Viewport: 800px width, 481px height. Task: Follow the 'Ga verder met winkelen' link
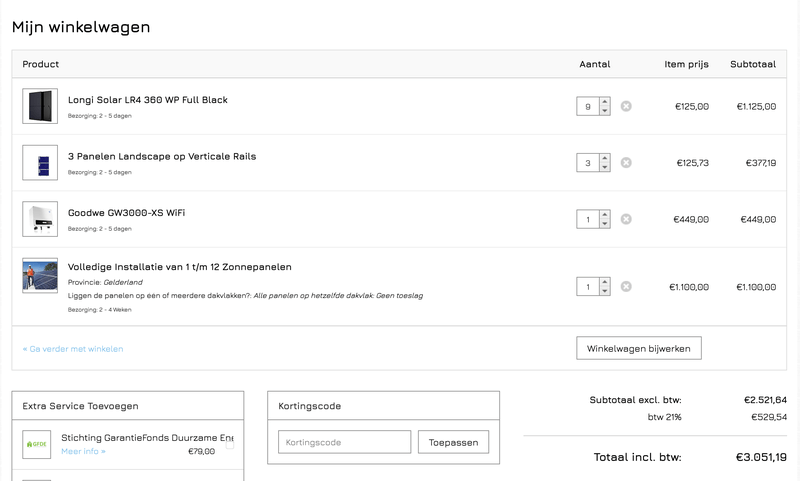click(x=73, y=349)
